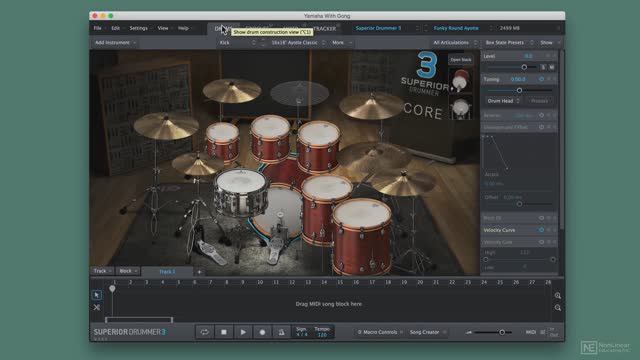Viewport: 640px width, 360px height.
Task: Toggle the Envelope and Offset power button
Action: pyautogui.click(x=541, y=127)
